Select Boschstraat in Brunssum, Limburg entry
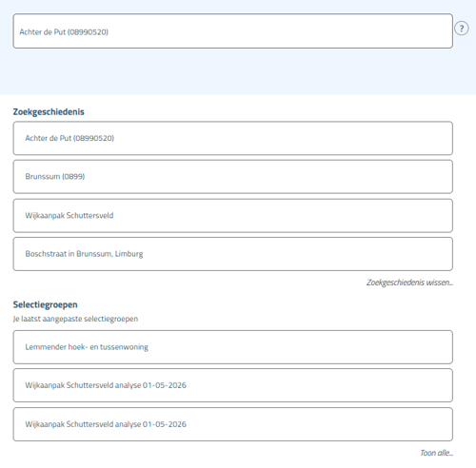The height and width of the screenshot is (468, 476). click(232, 254)
